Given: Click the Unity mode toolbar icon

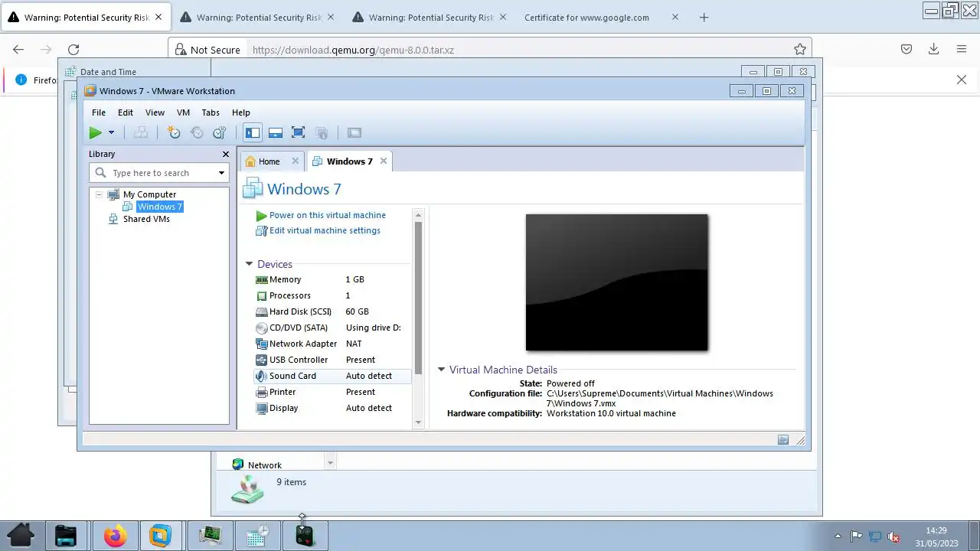Looking at the screenshot, I should 322,132.
